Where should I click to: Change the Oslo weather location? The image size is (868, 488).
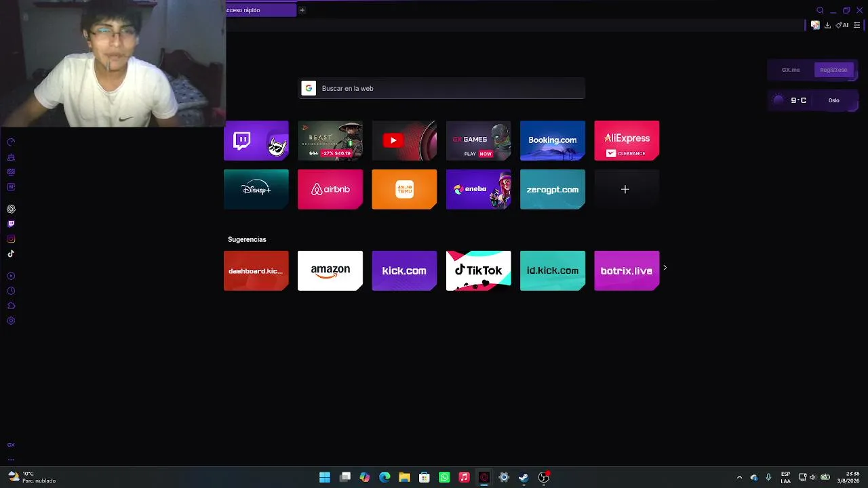[x=834, y=100]
